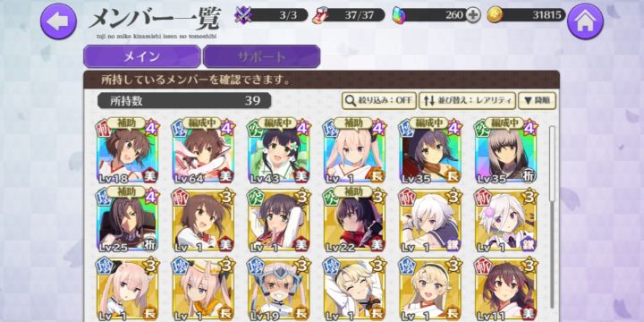The height and width of the screenshot is (322, 644).
Task: Tap the Lv11 three-star member card
Action: [x=506, y=290]
